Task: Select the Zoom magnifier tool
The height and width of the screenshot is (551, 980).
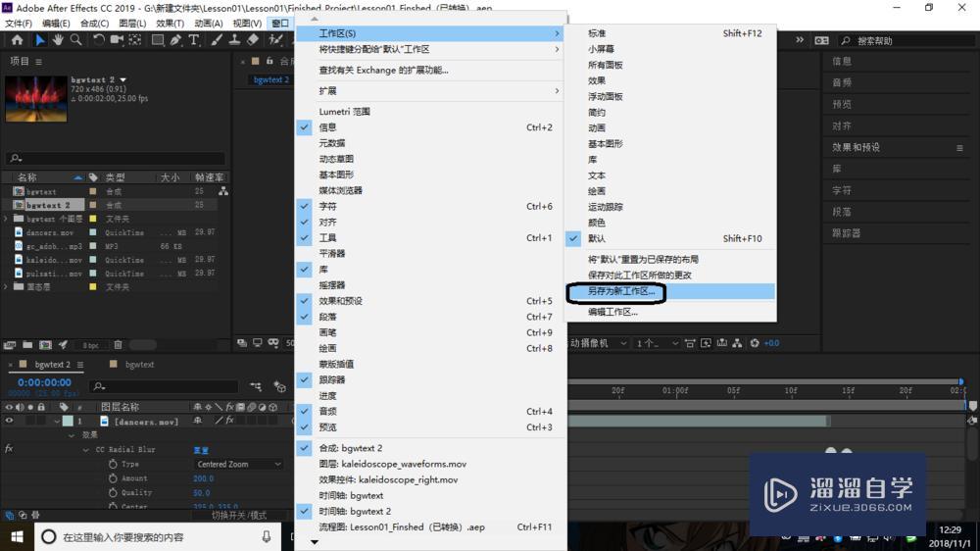Action: pos(75,40)
